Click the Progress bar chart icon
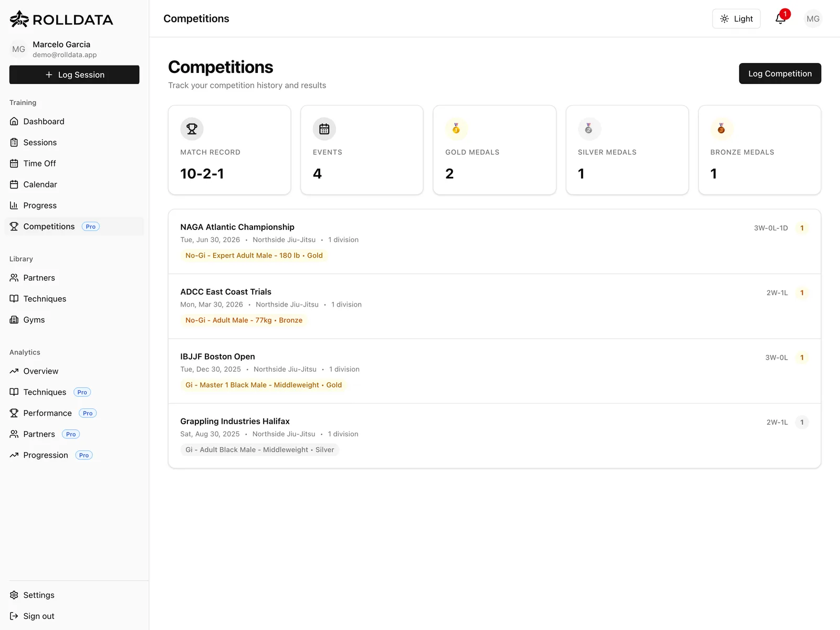The image size is (840, 630). (14, 205)
